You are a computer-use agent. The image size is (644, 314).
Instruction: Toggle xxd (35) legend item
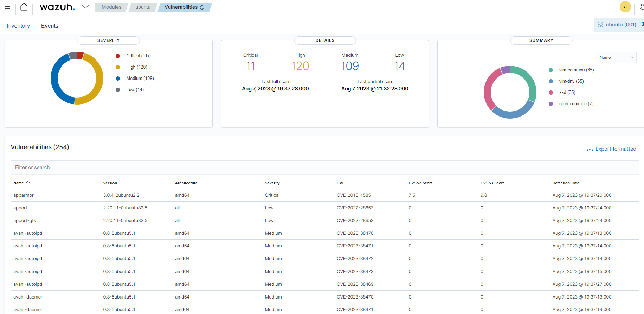pos(562,93)
